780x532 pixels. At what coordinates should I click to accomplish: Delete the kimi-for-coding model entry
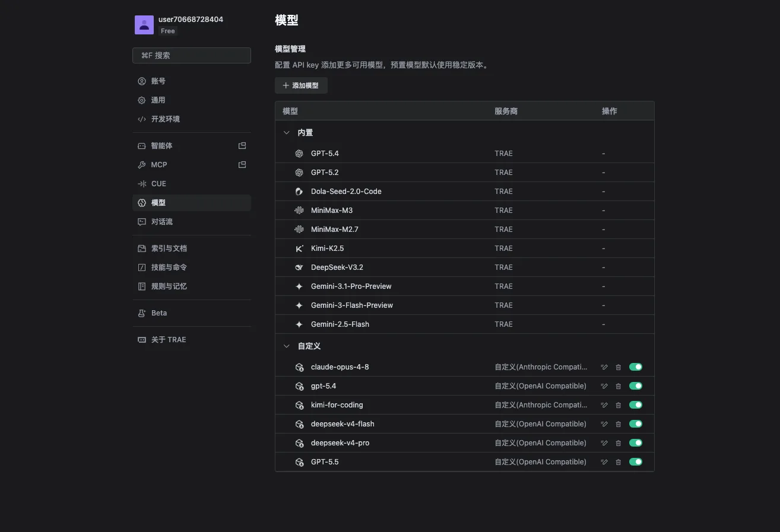618,405
